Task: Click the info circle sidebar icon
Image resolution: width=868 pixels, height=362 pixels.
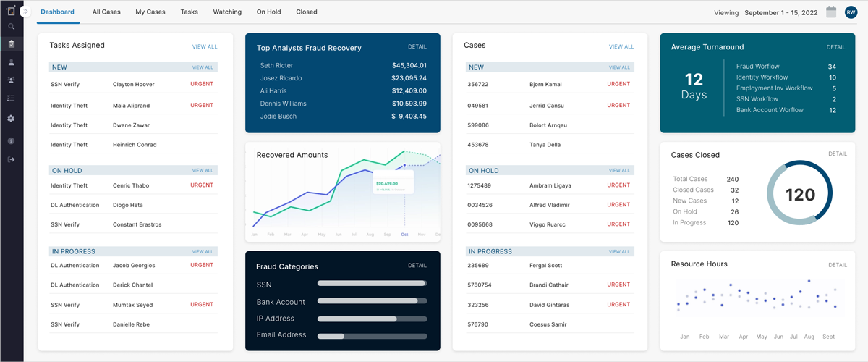Action: [x=12, y=141]
